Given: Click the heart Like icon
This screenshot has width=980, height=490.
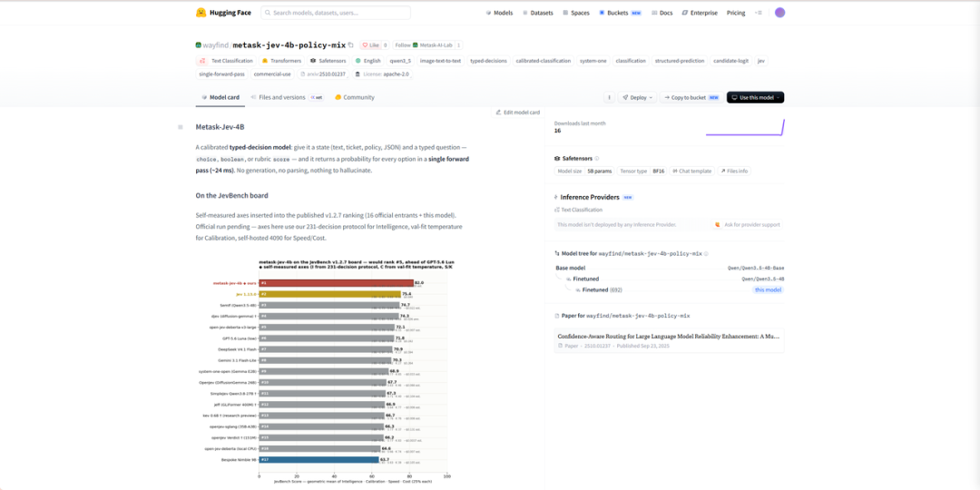Looking at the screenshot, I should coord(365,45).
